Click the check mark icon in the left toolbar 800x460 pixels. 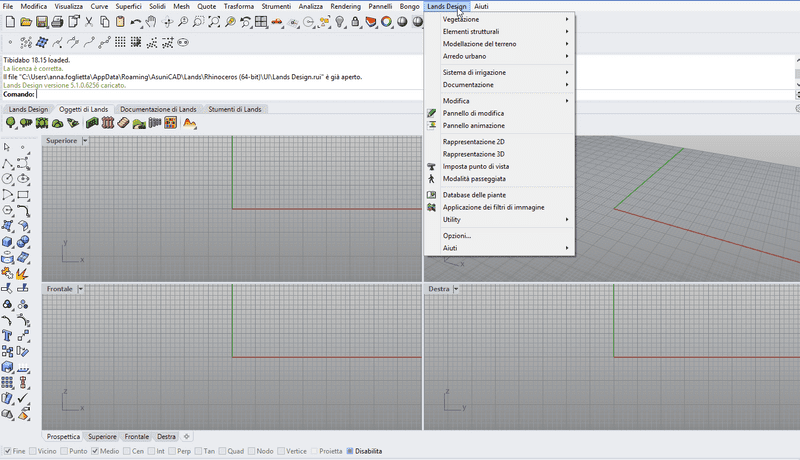(x=23, y=398)
